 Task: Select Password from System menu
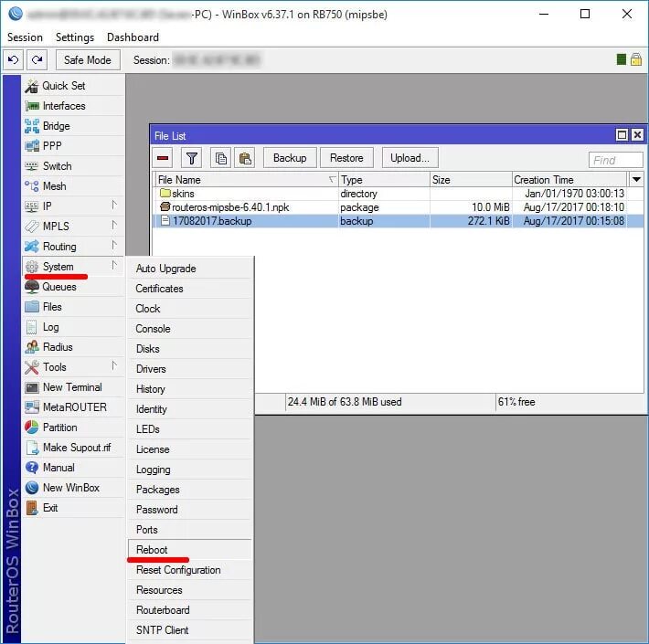click(190, 510)
